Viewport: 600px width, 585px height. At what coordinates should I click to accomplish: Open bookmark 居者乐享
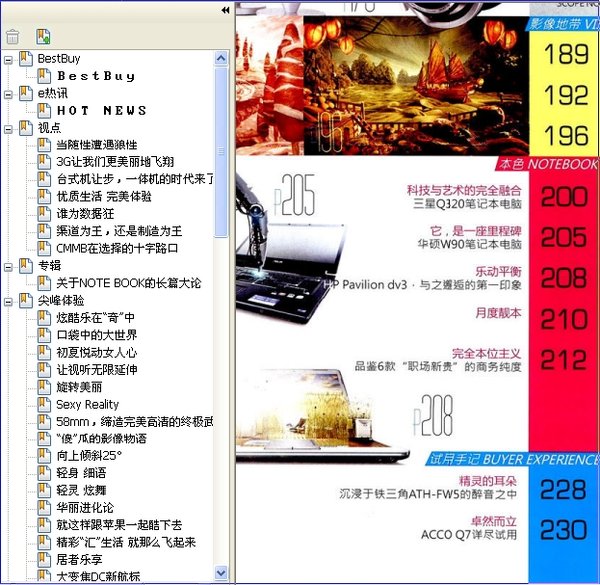pyautogui.click(x=79, y=560)
